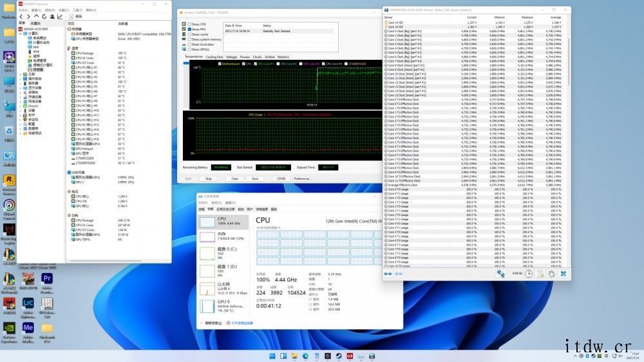Click HWiNFO double left-right arrows icon
The height and width of the screenshot is (362, 644).
tap(387, 274)
